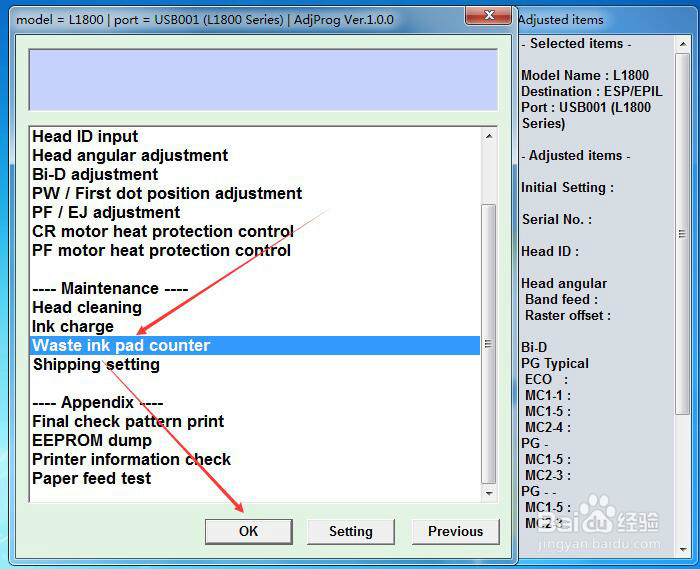This screenshot has width=700, height=569.
Task: Click the OK button
Action: coord(249,531)
